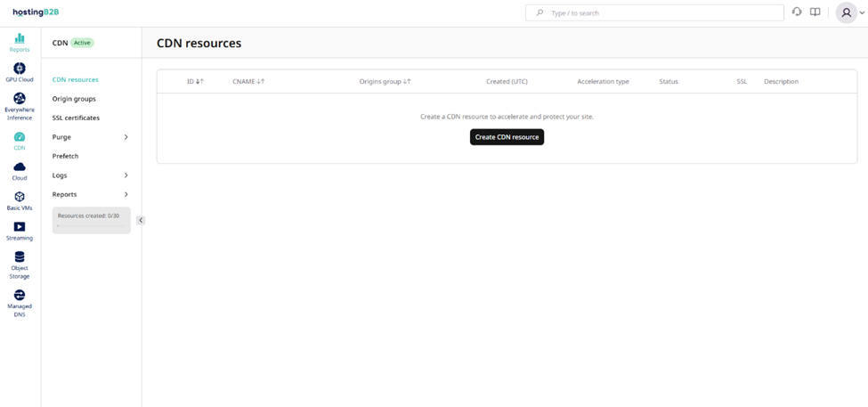The width and height of the screenshot is (868, 407).
Task: Expand the Logs submenu
Action: [126, 175]
